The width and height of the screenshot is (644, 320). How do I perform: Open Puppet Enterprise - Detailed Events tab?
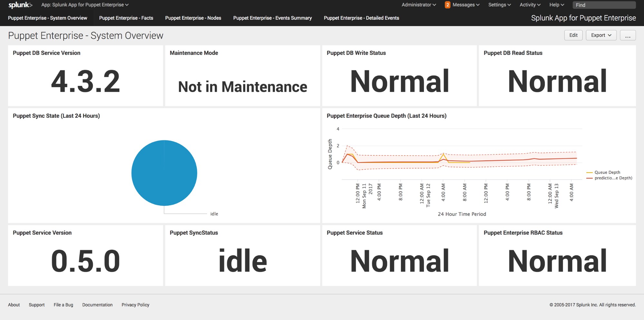(361, 18)
